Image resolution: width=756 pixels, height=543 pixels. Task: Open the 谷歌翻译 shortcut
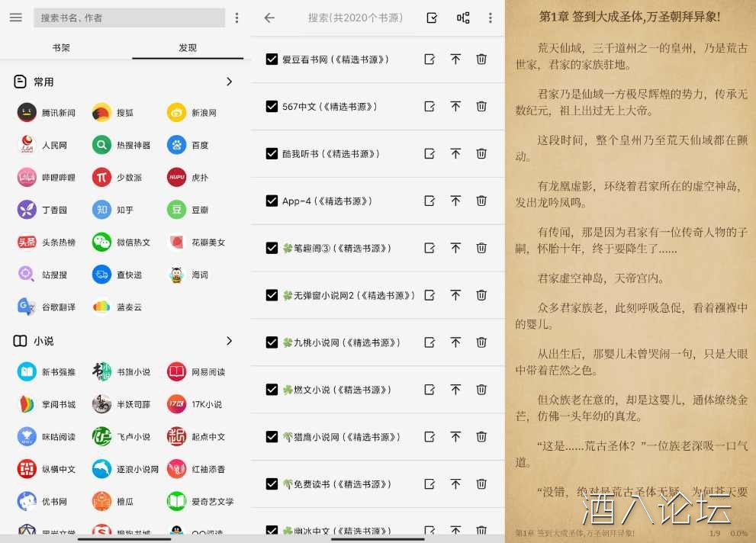click(47, 307)
